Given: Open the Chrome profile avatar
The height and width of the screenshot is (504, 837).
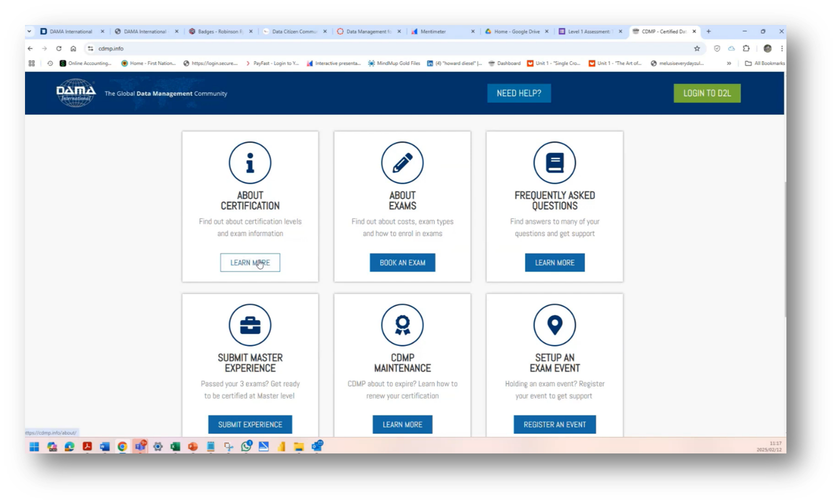Looking at the screenshot, I should point(767,48).
